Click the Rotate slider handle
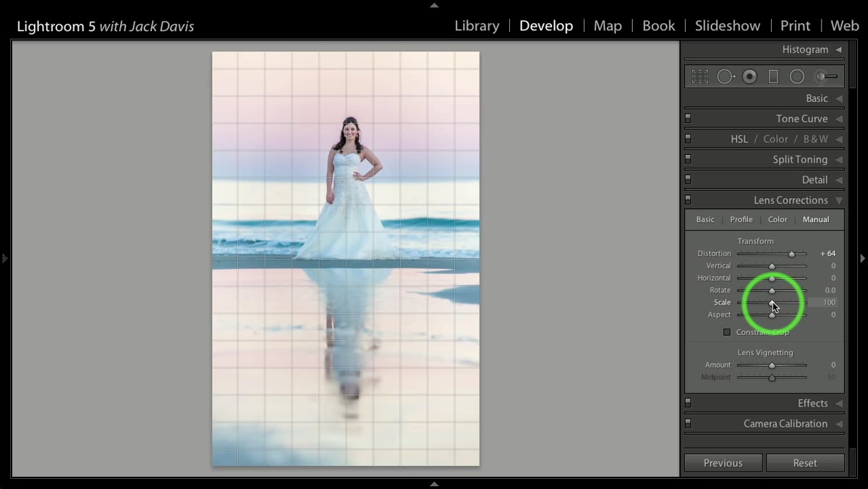Screen dimensions: 868x489 (x=772, y=291)
